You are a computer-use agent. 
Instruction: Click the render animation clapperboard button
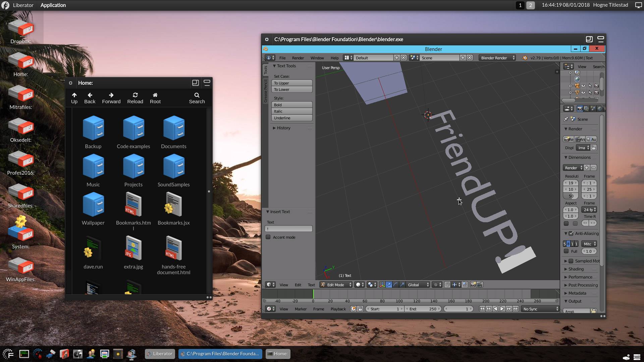[x=580, y=139]
